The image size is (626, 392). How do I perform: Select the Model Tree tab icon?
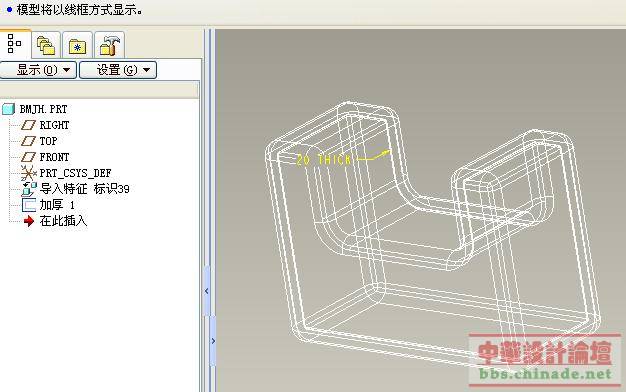point(14,44)
